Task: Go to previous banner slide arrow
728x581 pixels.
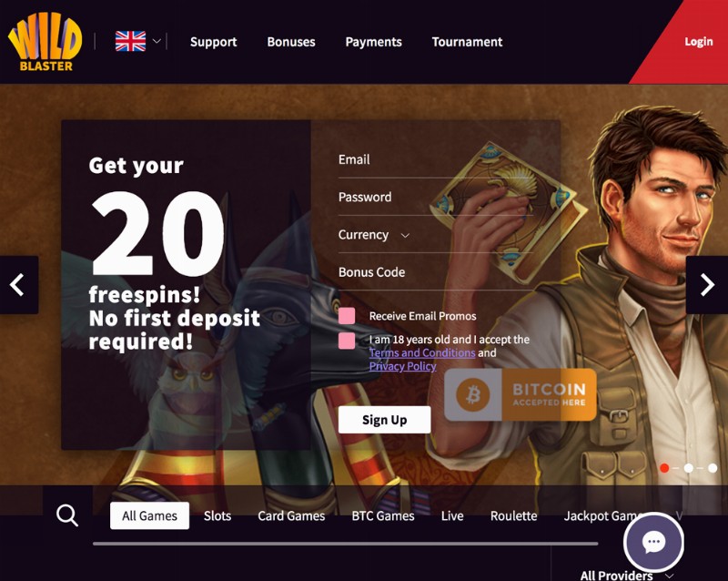Action: coord(19,285)
